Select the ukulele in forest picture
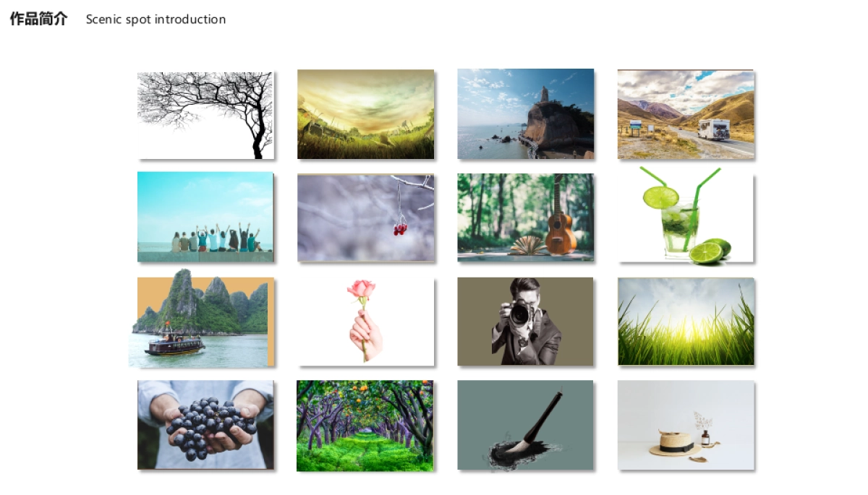 click(x=525, y=217)
